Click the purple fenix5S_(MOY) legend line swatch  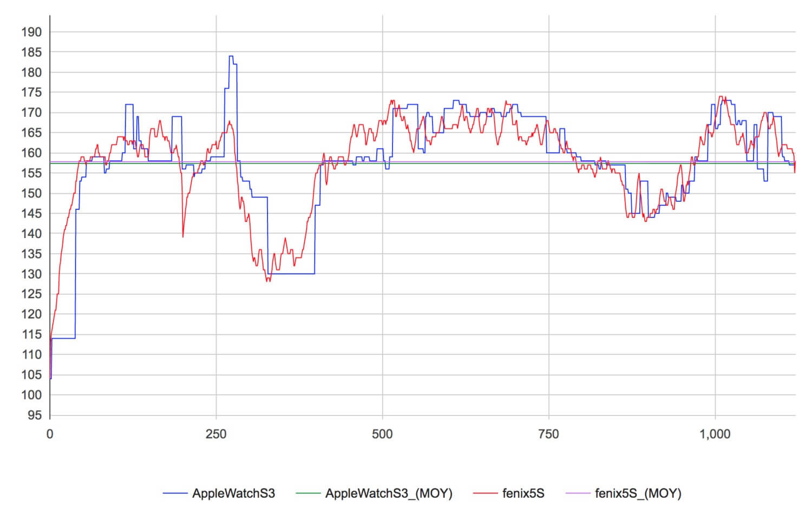point(577,493)
